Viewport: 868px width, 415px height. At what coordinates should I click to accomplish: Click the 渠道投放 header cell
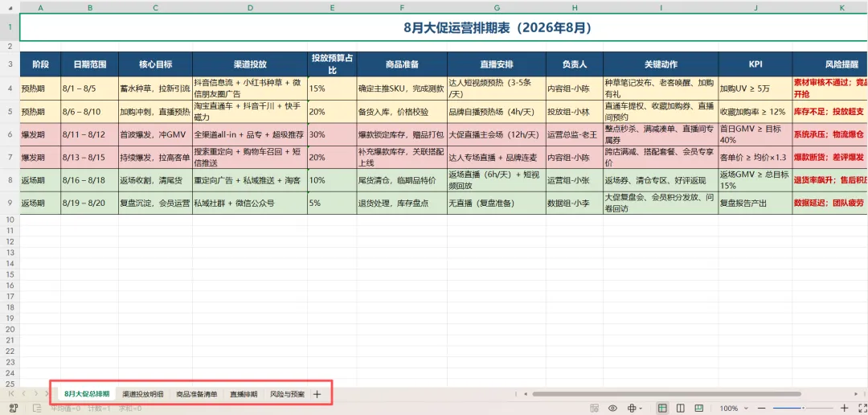pyautogui.click(x=250, y=64)
